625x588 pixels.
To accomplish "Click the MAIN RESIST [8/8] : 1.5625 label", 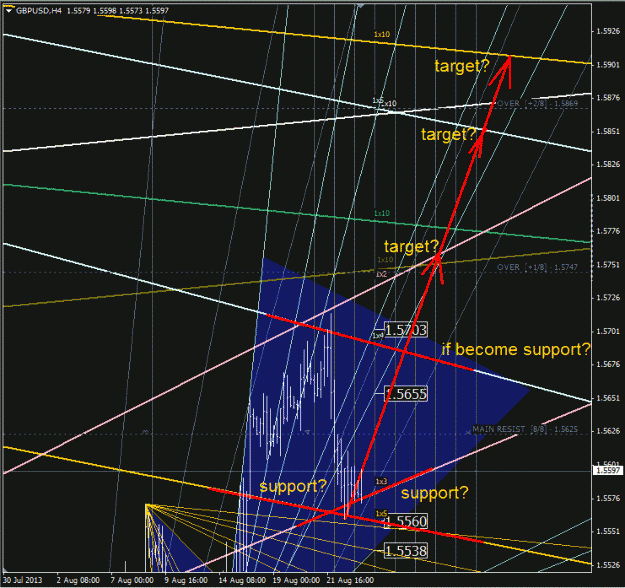I will tap(525, 429).
